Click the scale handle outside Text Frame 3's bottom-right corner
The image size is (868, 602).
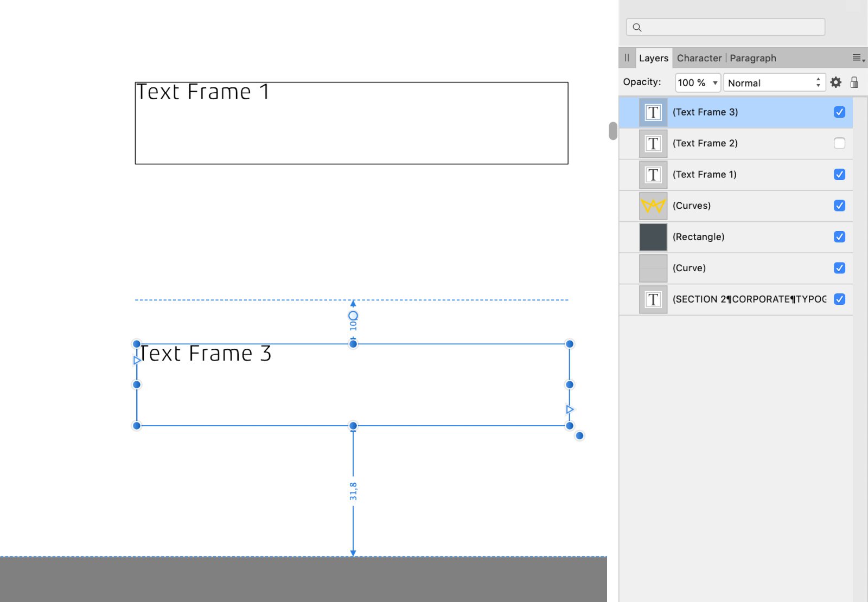click(x=579, y=436)
